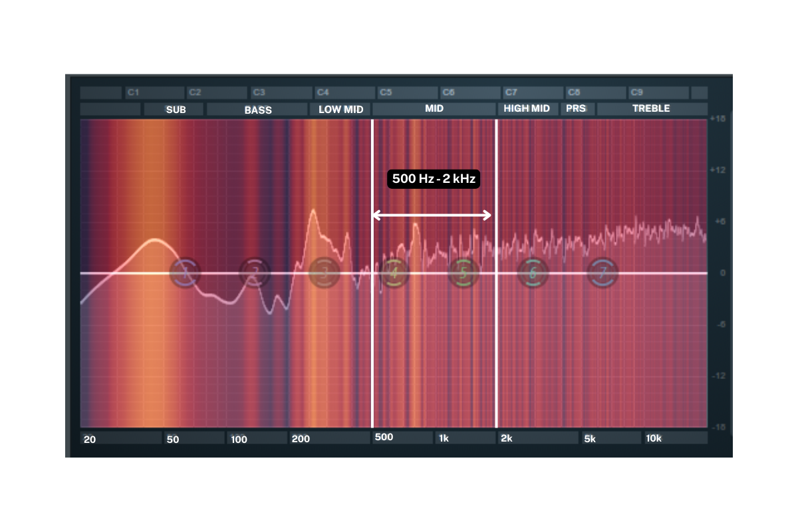Image resolution: width=798 pixels, height=532 pixels.
Task: Switch to the MID band section
Action: (434, 108)
